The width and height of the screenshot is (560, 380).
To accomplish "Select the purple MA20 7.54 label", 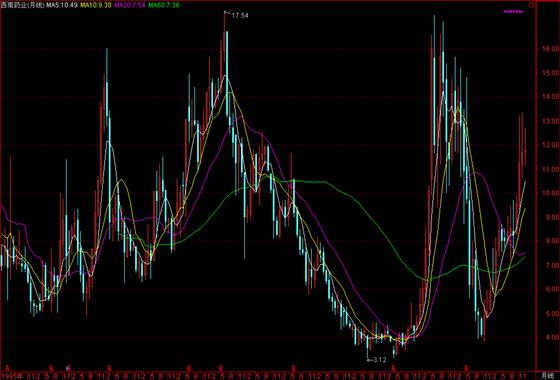I will pos(129,5).
